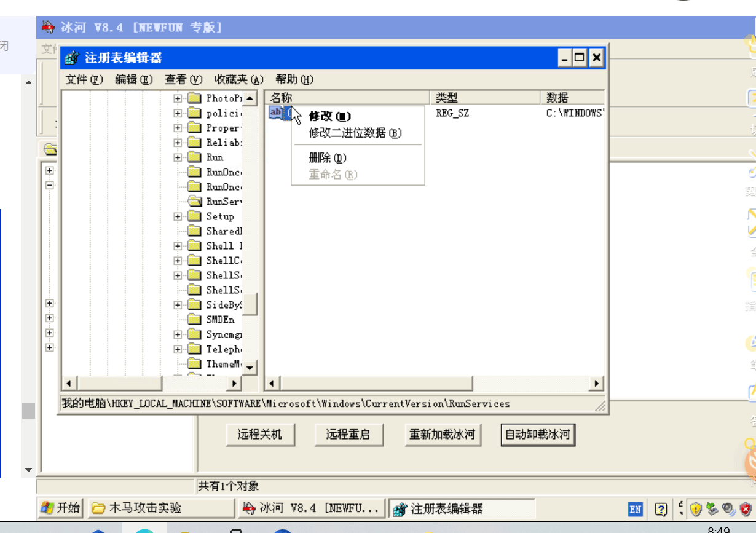This screenshot has height=533, width=756.
Task: Click the registry editor window resize grip
Action: coord(600,406)
